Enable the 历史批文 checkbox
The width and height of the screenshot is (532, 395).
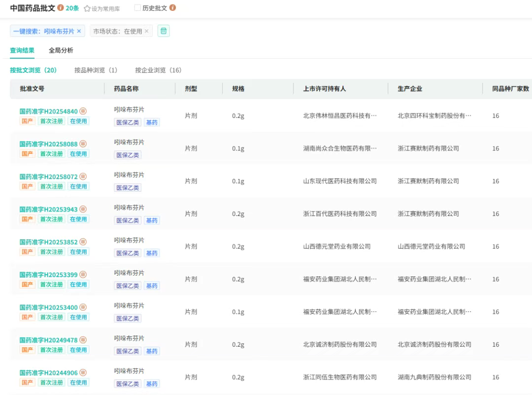(x=137, y=8)
